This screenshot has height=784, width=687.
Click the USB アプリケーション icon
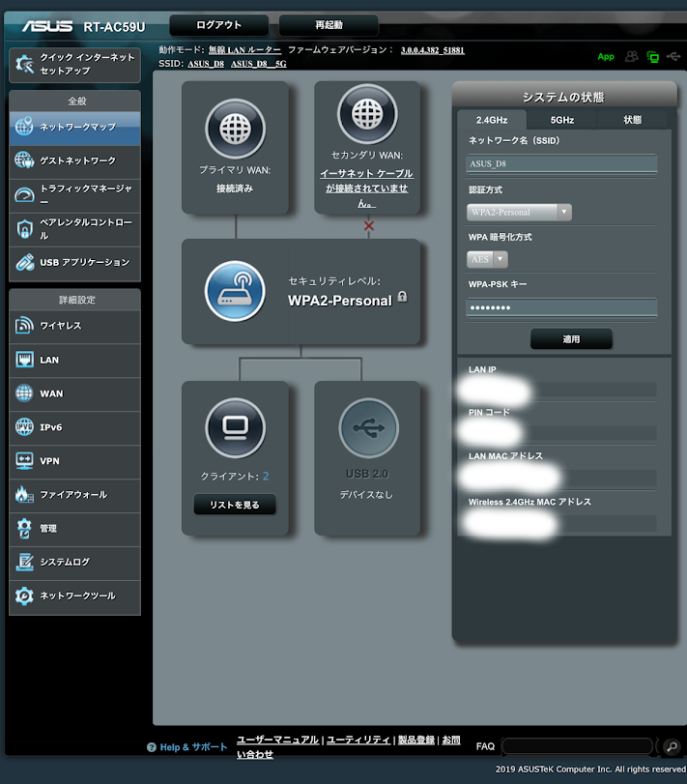[x=24, y=262]
